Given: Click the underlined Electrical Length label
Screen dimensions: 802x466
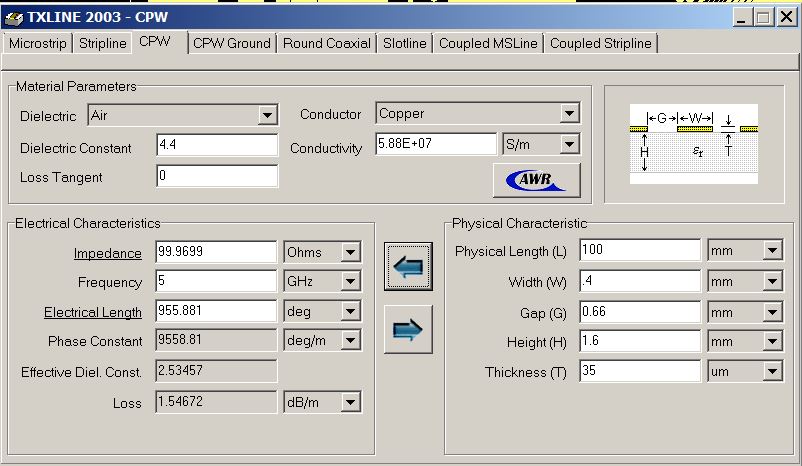Looking at the screenshot, I should click(93, 312).
